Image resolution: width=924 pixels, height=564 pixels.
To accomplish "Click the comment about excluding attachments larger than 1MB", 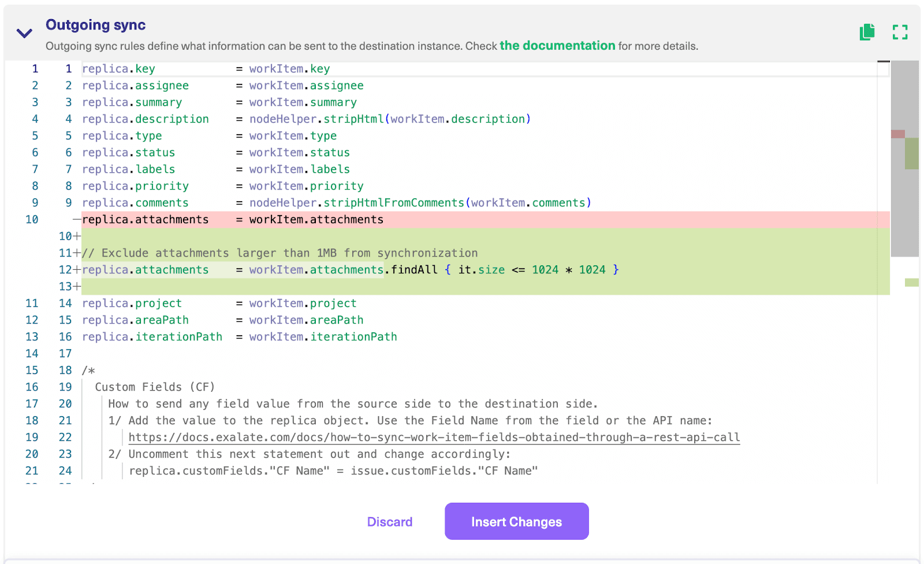I will point(280,253).
